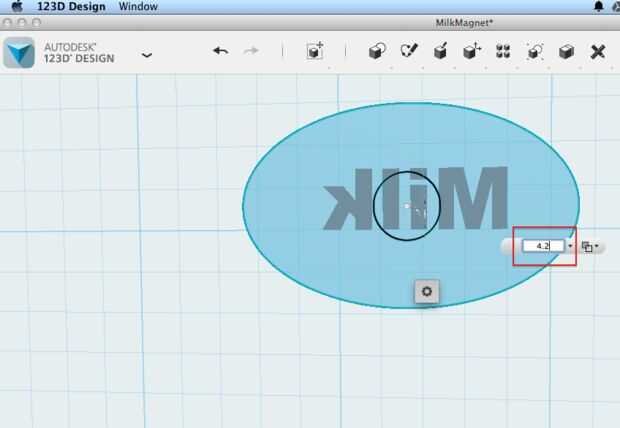Open the Construct tool menu
Viewport: 620px width, 428px height.
point(440,51)
